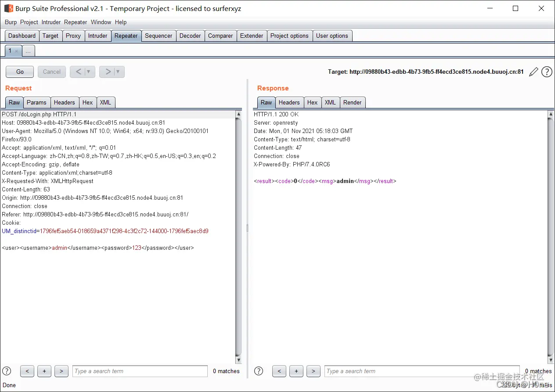Click '+' button in request search bar
The width and height of the screenshot is (555, 392).
point(44,371)
